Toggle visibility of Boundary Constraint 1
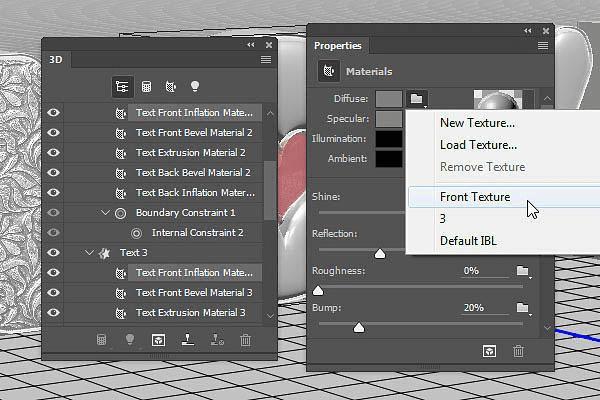Viewport: 600px width, 400px height. (x=54, y=212)
